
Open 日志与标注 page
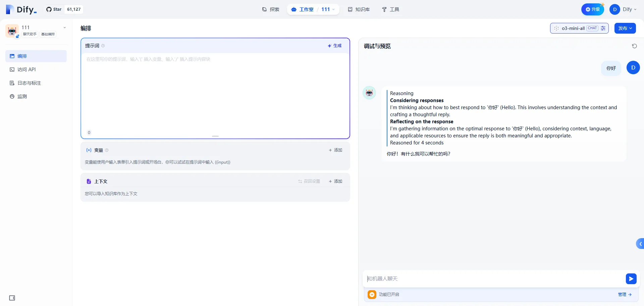36,83
